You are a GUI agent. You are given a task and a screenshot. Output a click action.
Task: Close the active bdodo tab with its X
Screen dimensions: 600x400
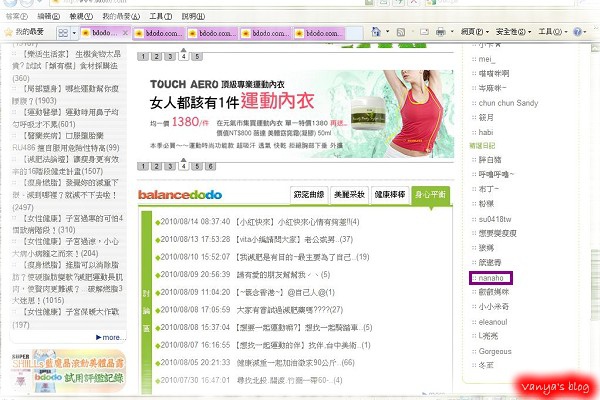pyautogui.click(x=125, y=33)
